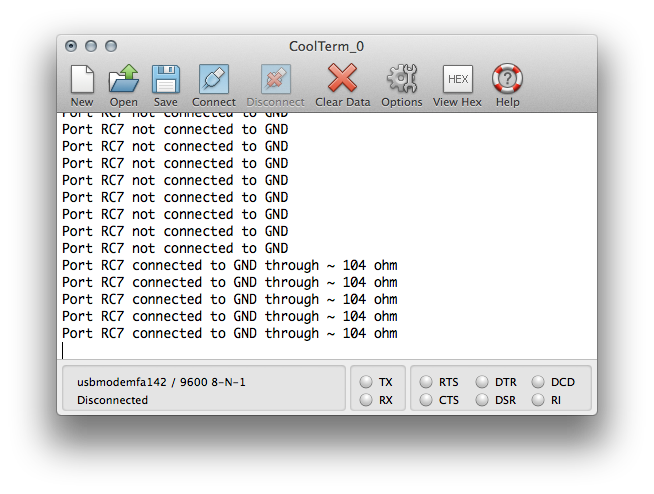The width and height of the screenshot is (654, 494).
Task: Toggle the RTS indicator light
Action: [x=426, y=382]
